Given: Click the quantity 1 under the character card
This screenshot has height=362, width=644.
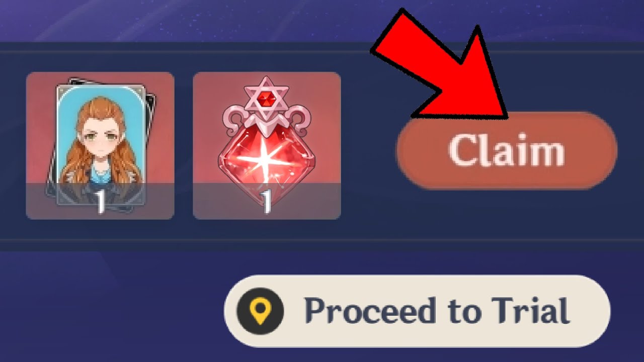Looking at the screenshot, I should click(101, 202).
